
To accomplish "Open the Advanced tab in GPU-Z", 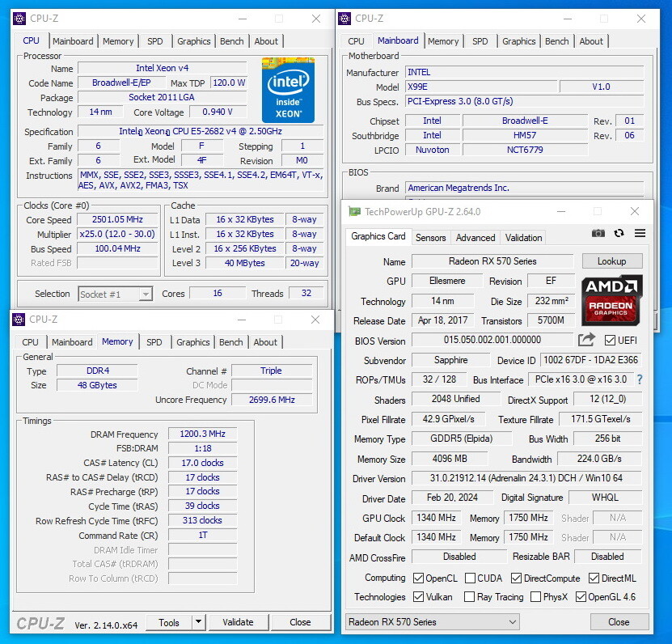I will tap(475, 238).
